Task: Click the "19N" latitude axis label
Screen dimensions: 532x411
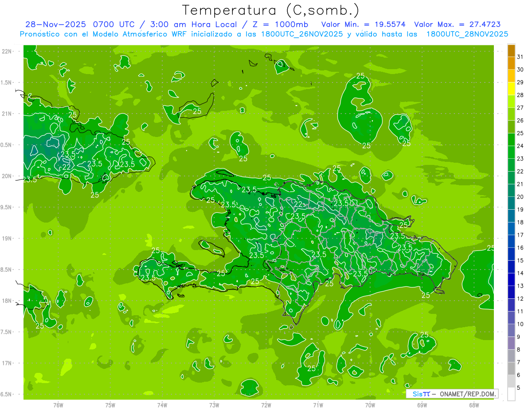Action: 7,239
